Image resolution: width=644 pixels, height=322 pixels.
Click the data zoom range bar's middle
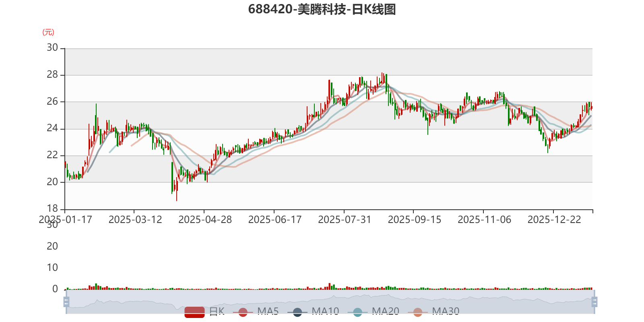330,301
